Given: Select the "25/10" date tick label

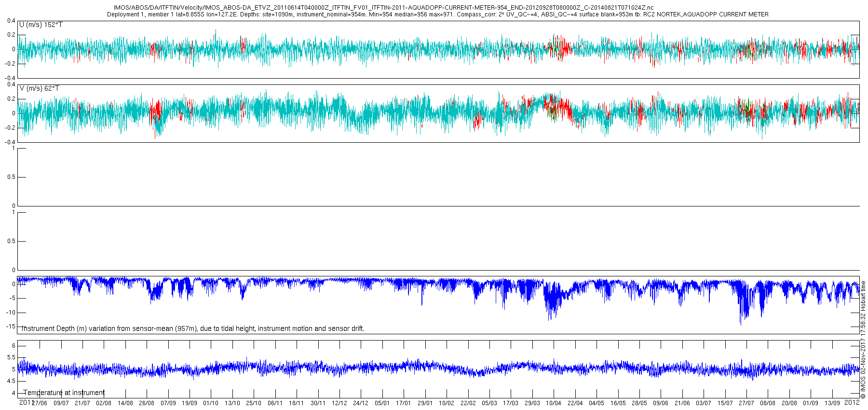Looking at the screenshot, I should (x=254, y=403).
